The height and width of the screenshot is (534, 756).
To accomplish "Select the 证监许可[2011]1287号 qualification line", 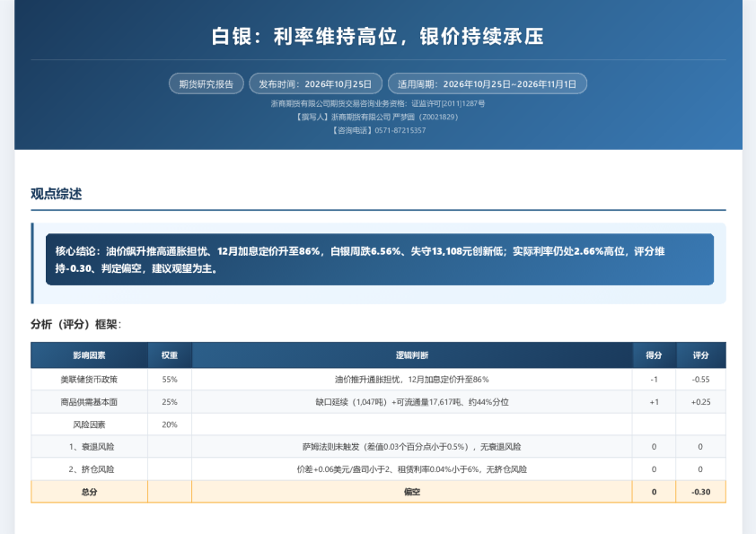I will pos(377,103).
